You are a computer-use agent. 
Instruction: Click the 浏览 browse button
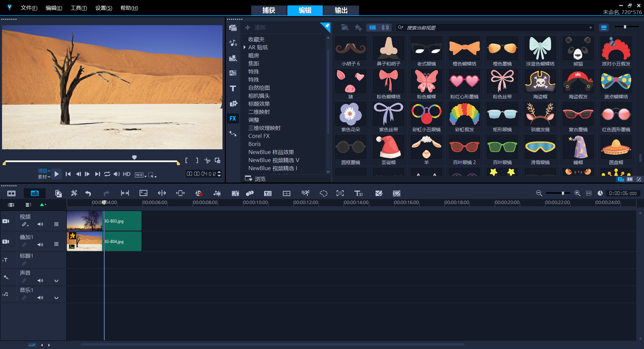(x=256, y=179)
